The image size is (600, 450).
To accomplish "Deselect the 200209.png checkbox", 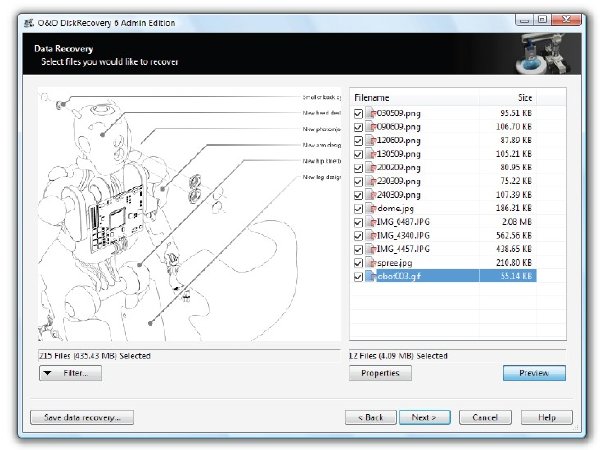I will [x=358, y=168].
